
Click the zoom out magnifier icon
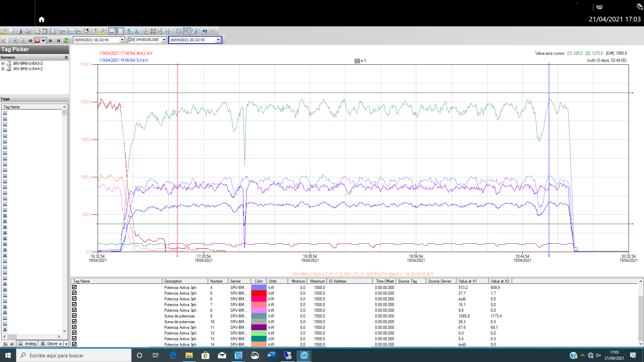point(22,40)
